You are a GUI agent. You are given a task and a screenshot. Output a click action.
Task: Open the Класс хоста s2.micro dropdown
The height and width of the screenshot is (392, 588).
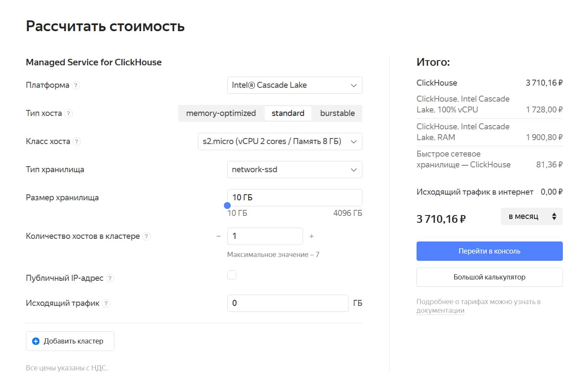pyautogui.click(x=280, y=141)
